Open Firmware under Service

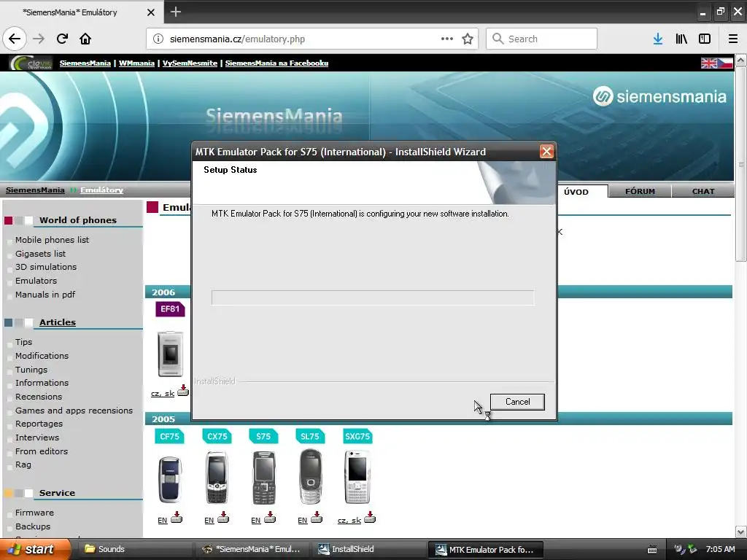[34, 513]
